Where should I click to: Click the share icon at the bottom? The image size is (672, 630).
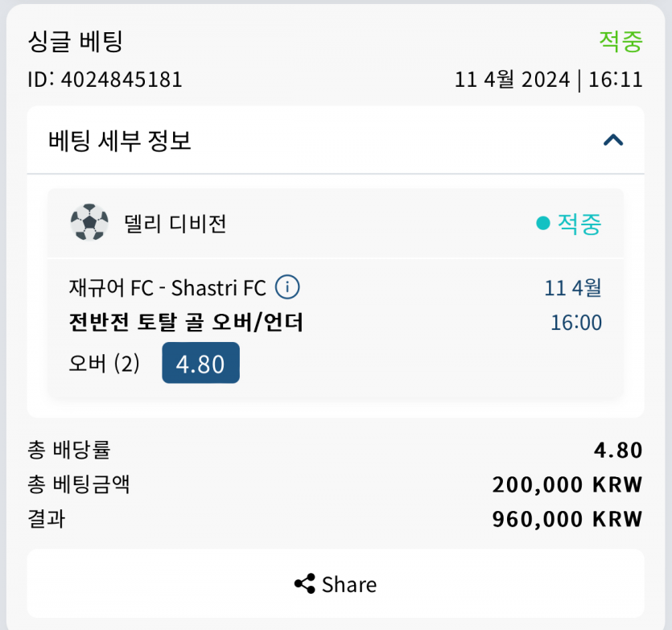304,584
